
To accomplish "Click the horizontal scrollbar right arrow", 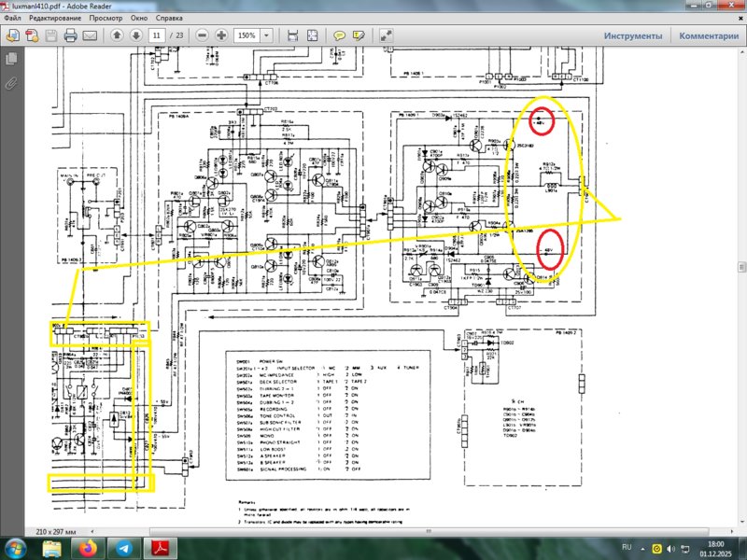I will (732, 531).
